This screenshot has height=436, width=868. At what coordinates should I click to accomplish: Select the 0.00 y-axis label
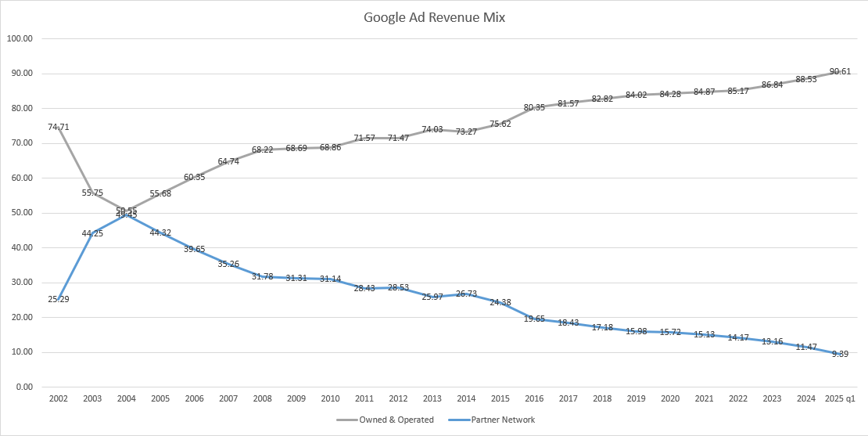[x=23, y=387]
